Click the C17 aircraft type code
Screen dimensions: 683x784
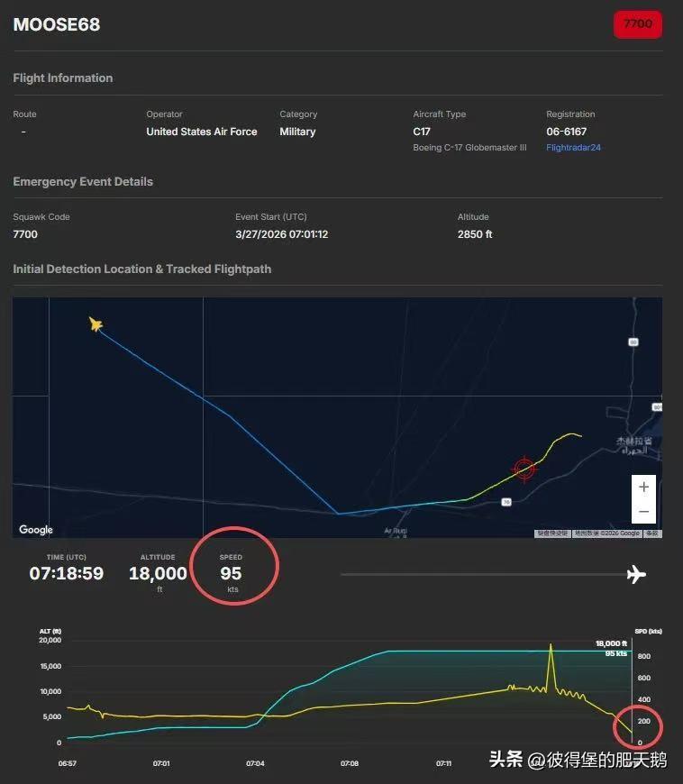tap(422, 132)
